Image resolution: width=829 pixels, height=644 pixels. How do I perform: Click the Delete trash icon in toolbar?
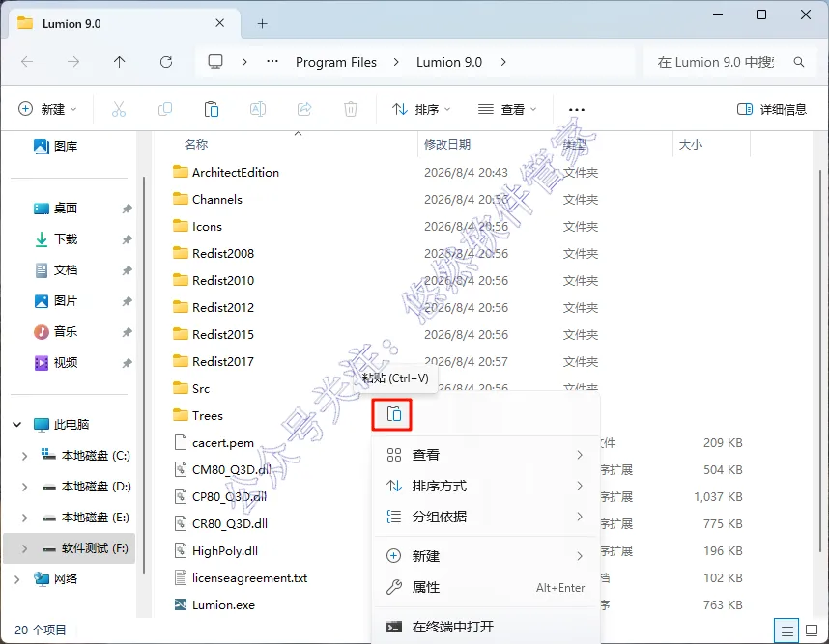point(351,109)
